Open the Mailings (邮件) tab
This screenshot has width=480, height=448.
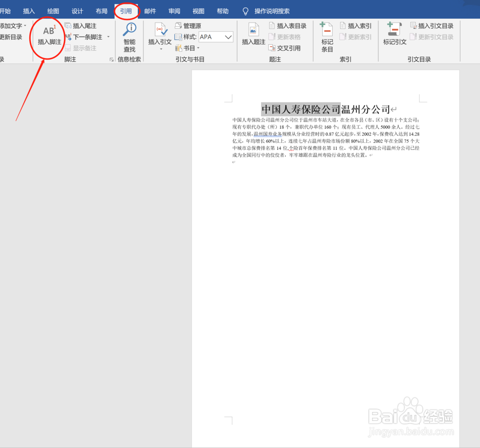pos(150,11)
